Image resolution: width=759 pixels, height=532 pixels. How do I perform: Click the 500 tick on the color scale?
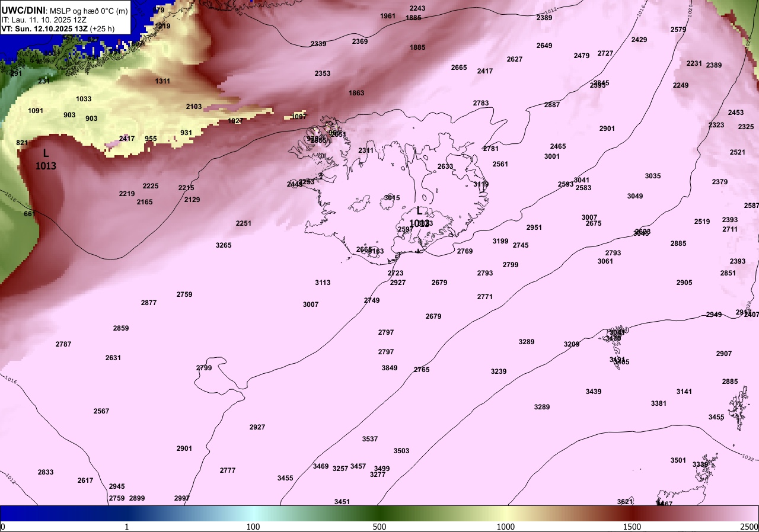point(379,527)
